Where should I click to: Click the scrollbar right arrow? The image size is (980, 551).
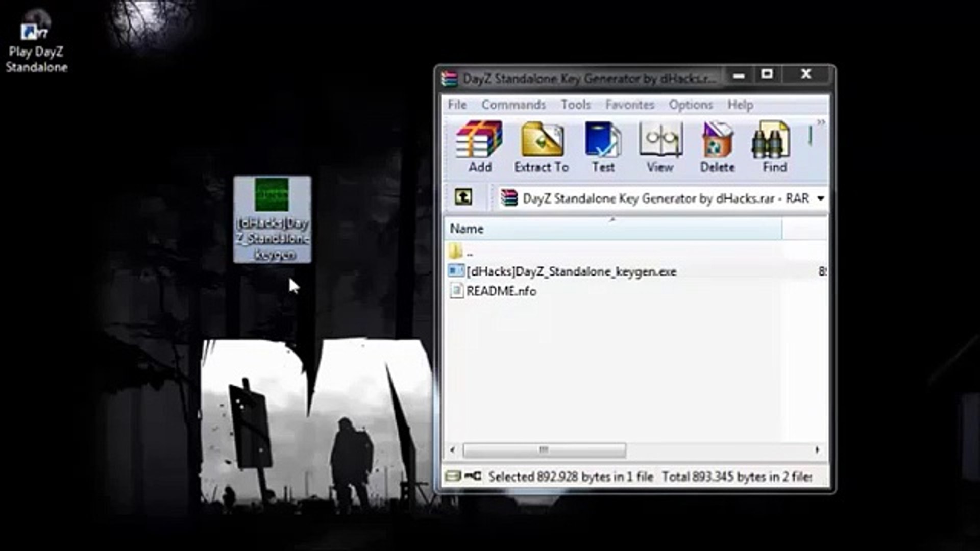coord(817,450)
